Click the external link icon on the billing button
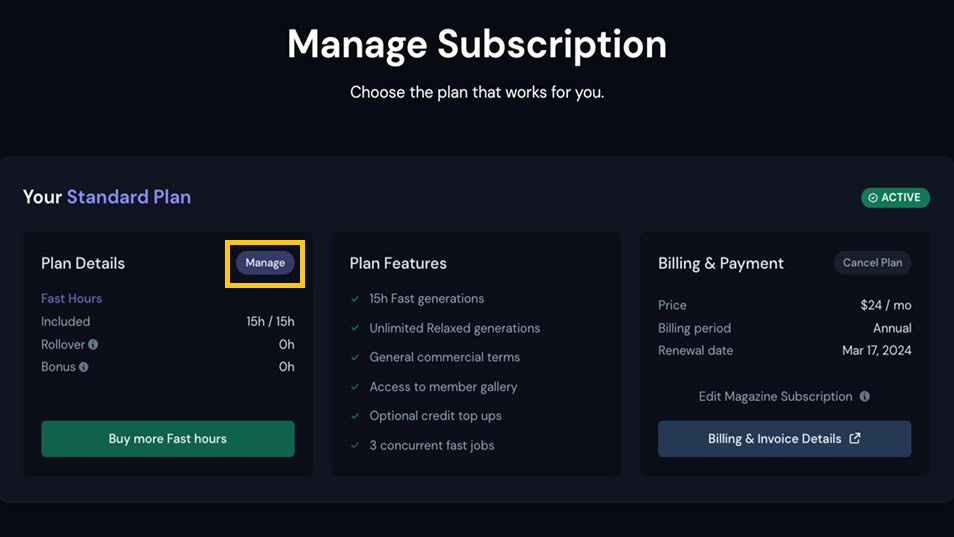The width and height of the screenshot is (954, 537). pyautogui.click(x=855, y=438)
